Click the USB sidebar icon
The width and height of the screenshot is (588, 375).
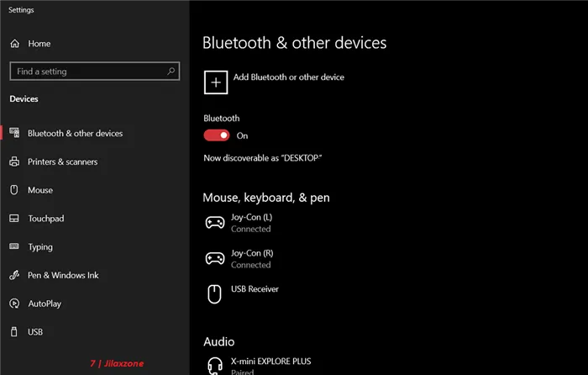[14, 332]
